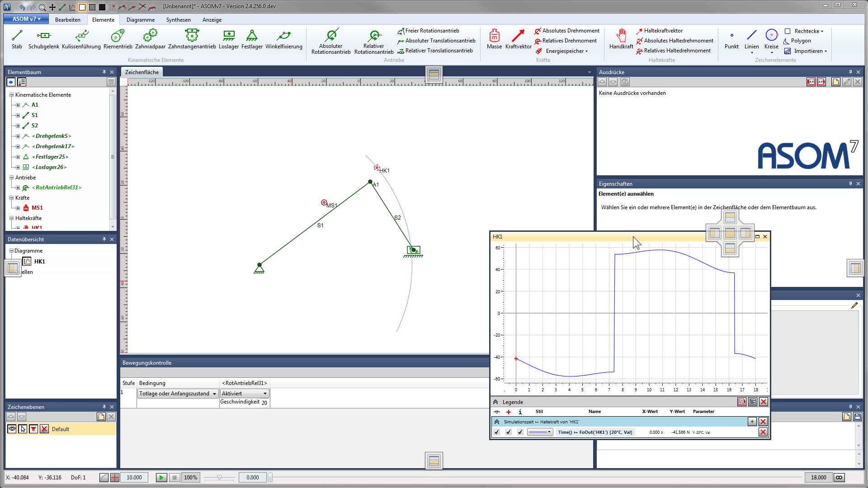Expand the MS1 force node
Image resolution: width=868 pixels, height=488 pixels.
click(18, 208)
